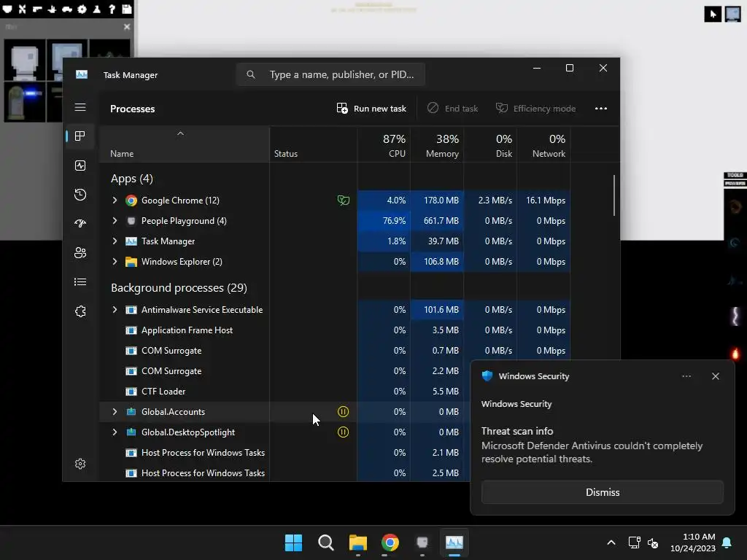Sort processes by Disk column header

pos(491,145)
